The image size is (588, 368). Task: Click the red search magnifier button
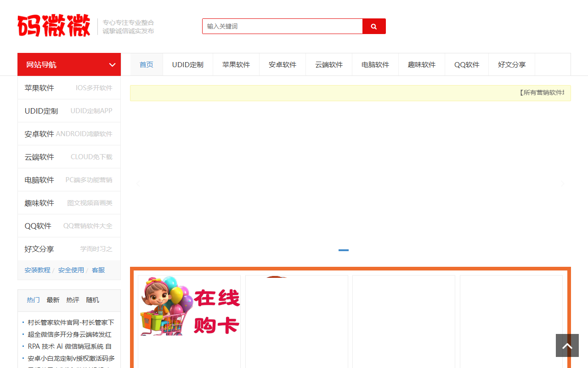pos(374,26)
